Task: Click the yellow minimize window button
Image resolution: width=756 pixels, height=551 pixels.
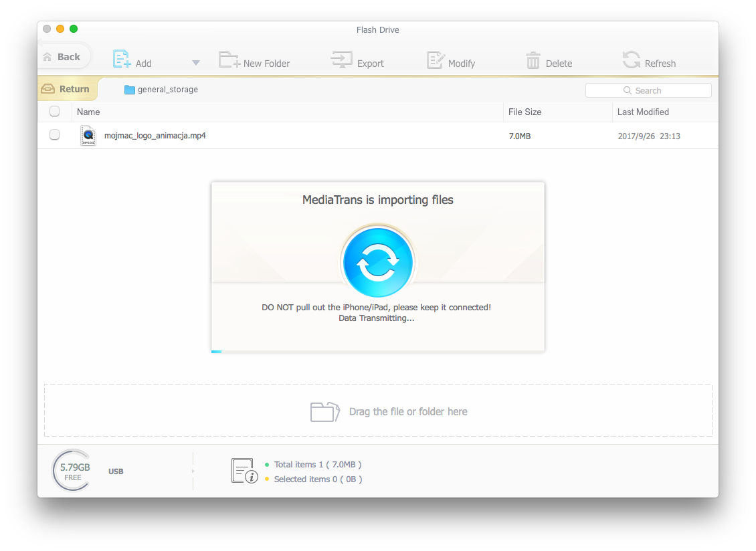Action: point(60,29)
